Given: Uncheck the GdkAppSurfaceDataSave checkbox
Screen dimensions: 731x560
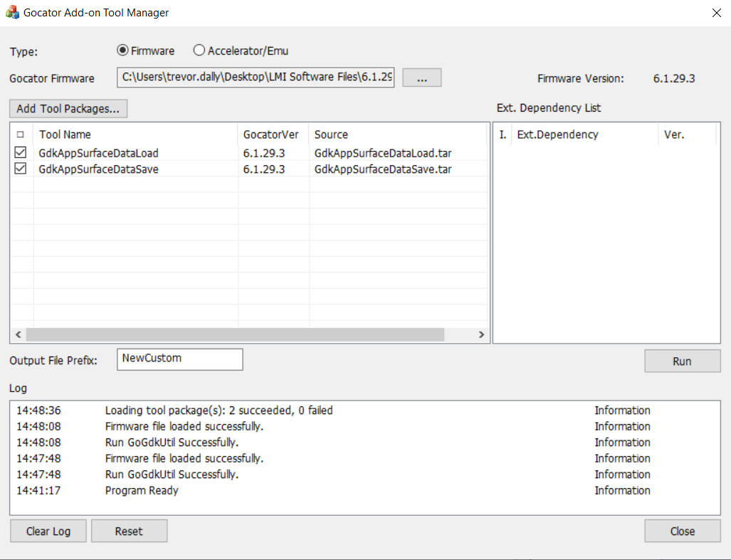Looking at the screenshot, I should point(21,168).
